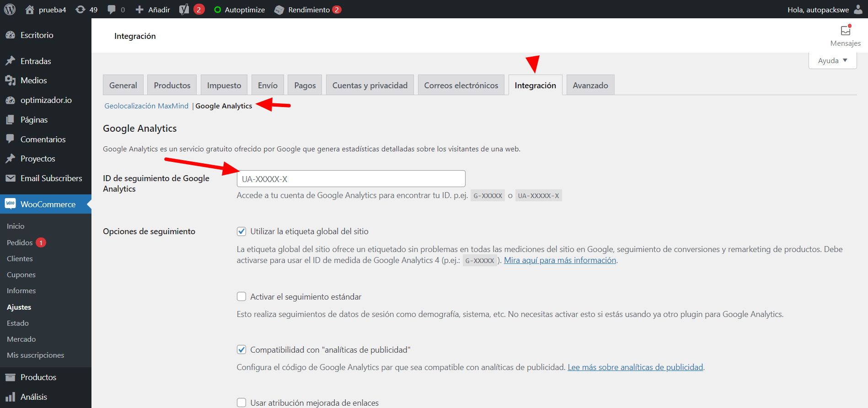This screenshot has width=868, height=408.
Task: Open the Clientes submenu item
Action: pos(20,258)
